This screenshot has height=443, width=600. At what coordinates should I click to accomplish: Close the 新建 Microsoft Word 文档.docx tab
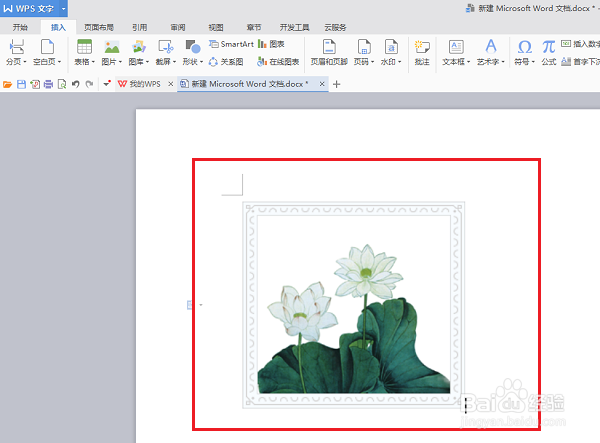322,84
